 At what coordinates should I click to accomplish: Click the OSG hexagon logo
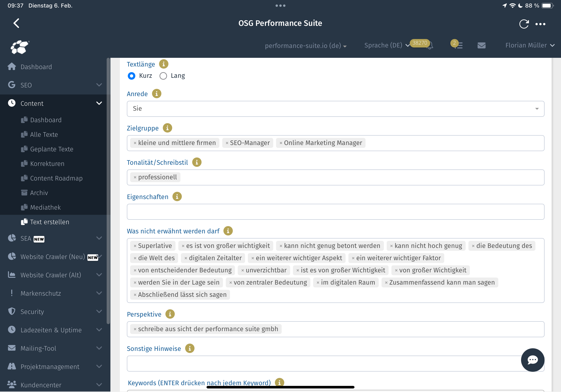click(x=20, y=47)
